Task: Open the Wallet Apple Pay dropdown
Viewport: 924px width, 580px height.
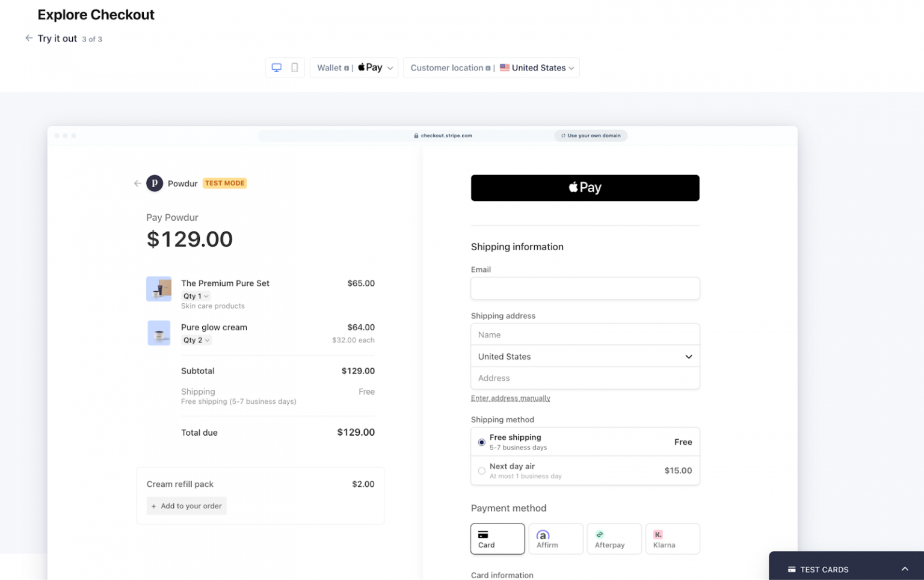Action: point(354,67)
